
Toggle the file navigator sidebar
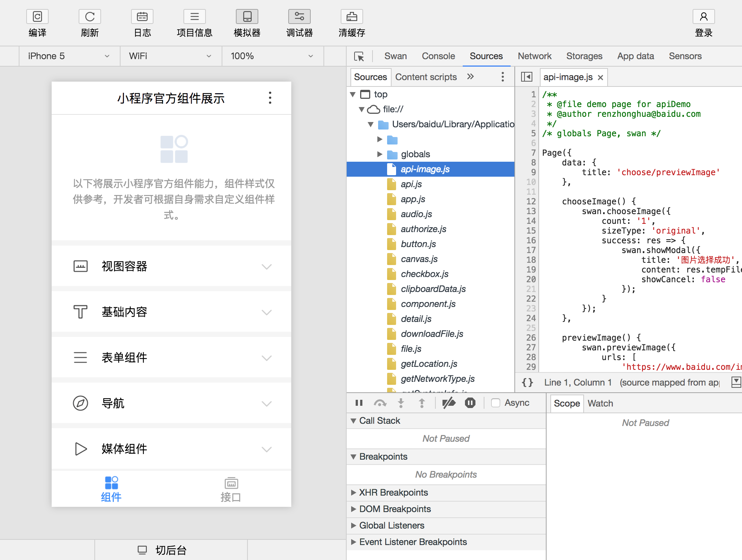(527, 77)
